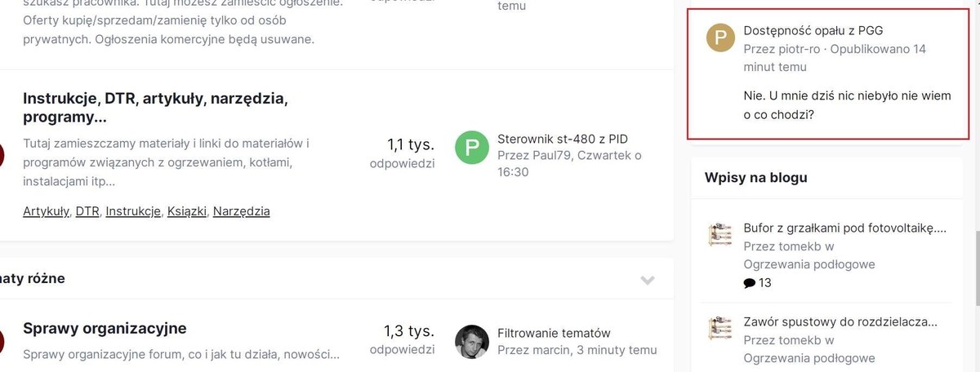Click the comment bubble icon showing 13
The height and width of the screenshot is (372, 980).
pos(750,283)
